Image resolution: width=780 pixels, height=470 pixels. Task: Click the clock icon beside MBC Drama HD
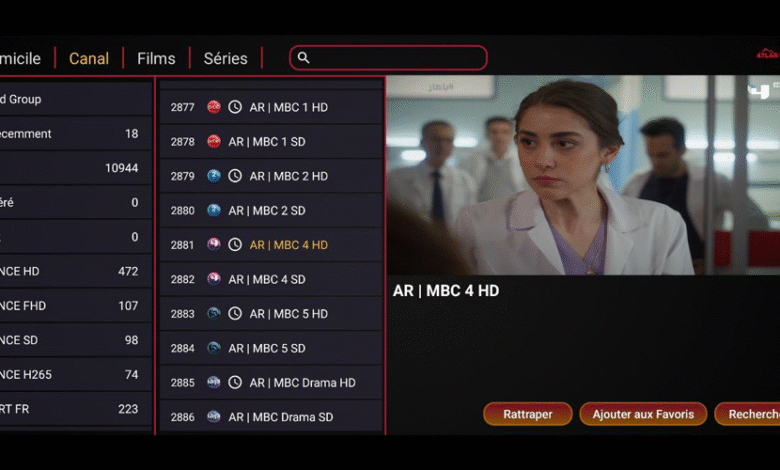coord(235,383)
